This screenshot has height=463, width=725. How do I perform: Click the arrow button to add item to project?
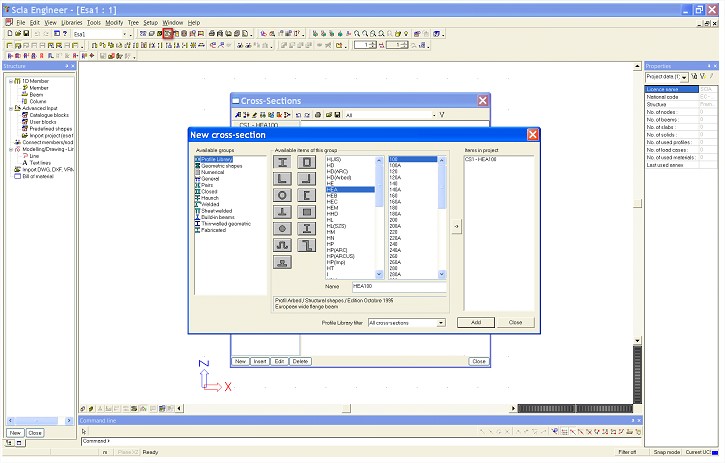click(x=457, y=227)
